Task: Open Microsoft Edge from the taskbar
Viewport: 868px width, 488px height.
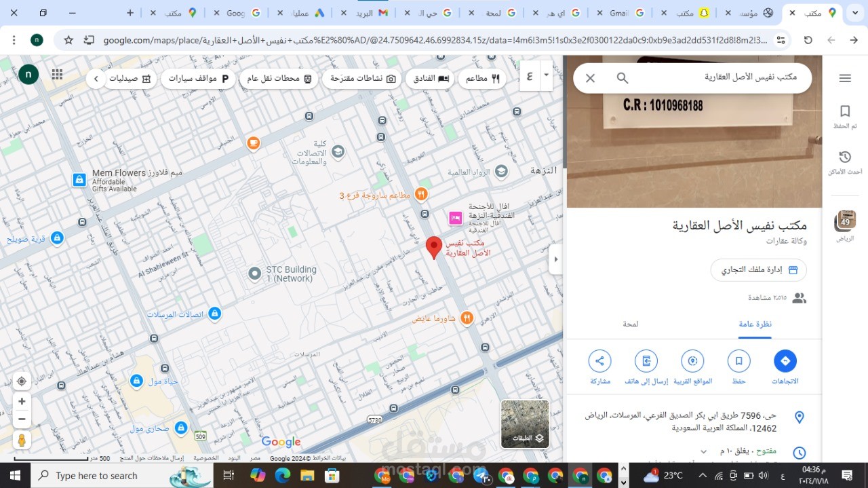Action: click(x=283, y=476)
